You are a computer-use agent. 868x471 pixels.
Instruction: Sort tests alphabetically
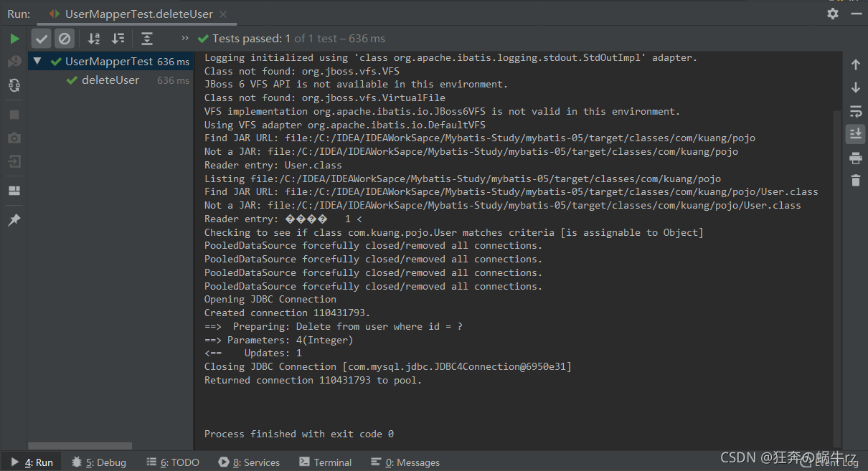click(94, 39)
